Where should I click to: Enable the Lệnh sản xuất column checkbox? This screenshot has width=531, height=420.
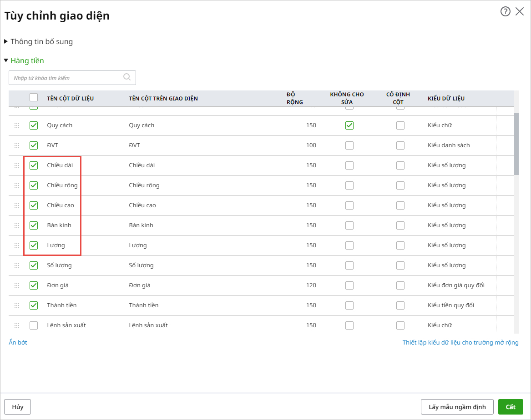click(x=34, y=325)
